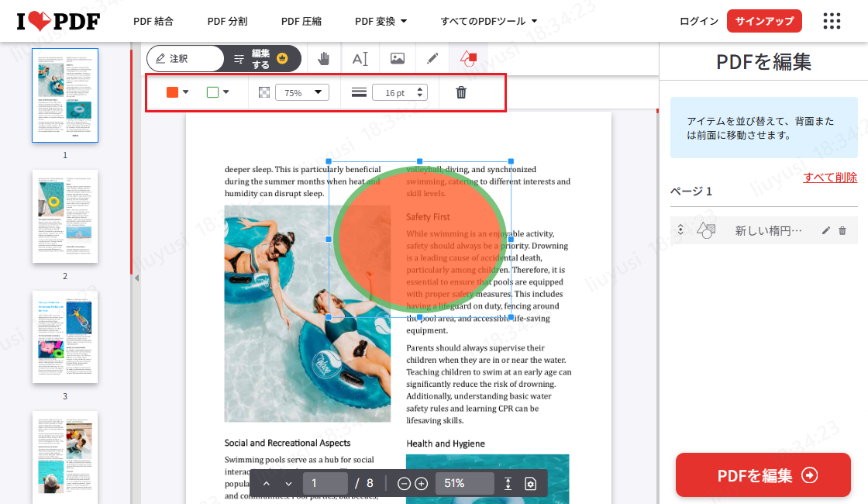
Task: Switch to annotation mode
Action: (x=185, y=58)
